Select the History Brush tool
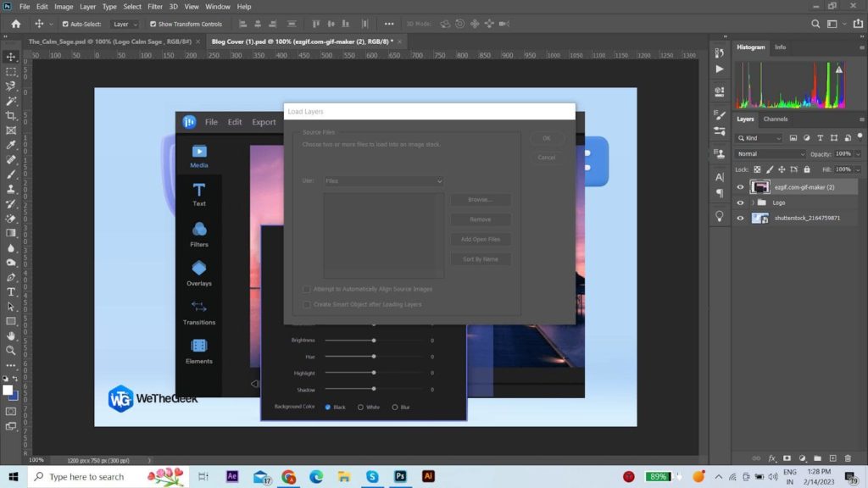 coord(10,203)
